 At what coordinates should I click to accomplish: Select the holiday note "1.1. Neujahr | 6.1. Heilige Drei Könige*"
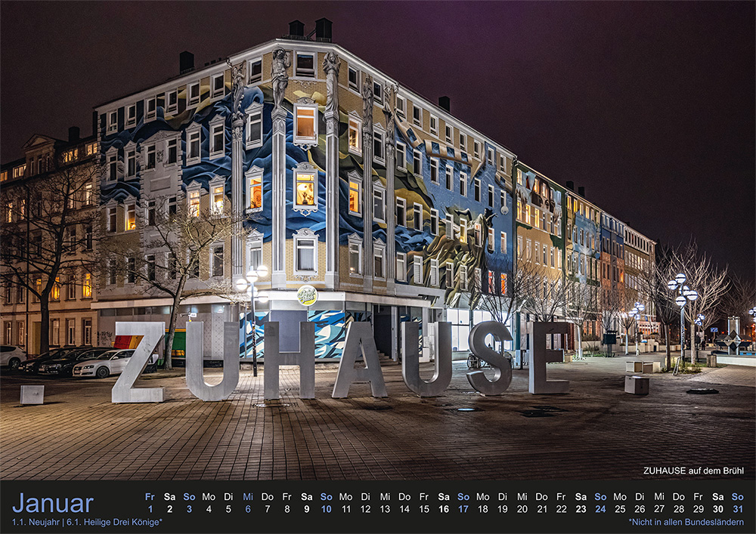(x=87, y=522)
